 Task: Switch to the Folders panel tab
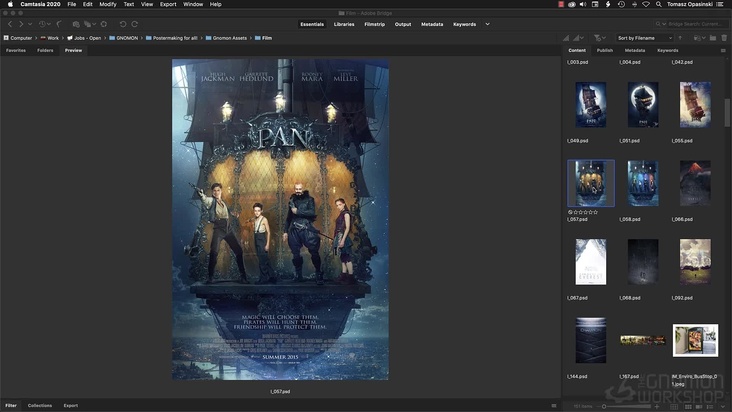click(x=45, y=50)
